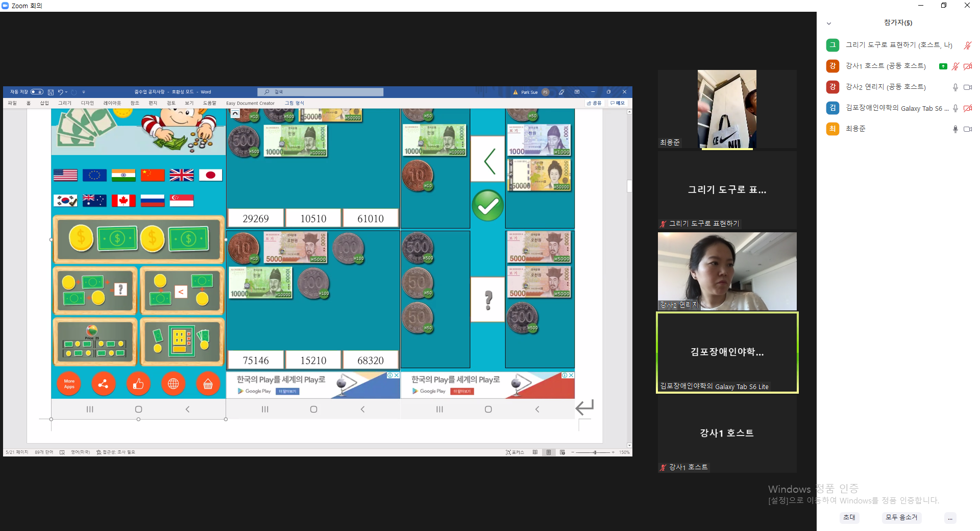
Task: Open the undo history dropdown arrow
Action: (66, 92)
